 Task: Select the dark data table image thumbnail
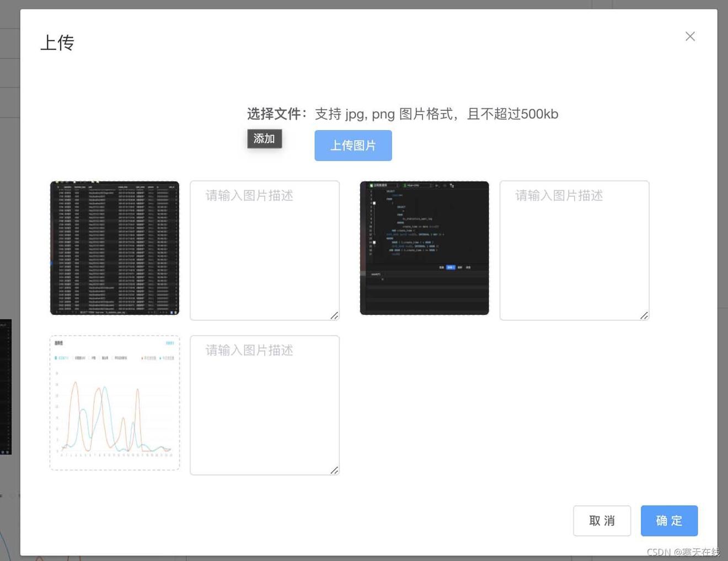tap(115, 248)
